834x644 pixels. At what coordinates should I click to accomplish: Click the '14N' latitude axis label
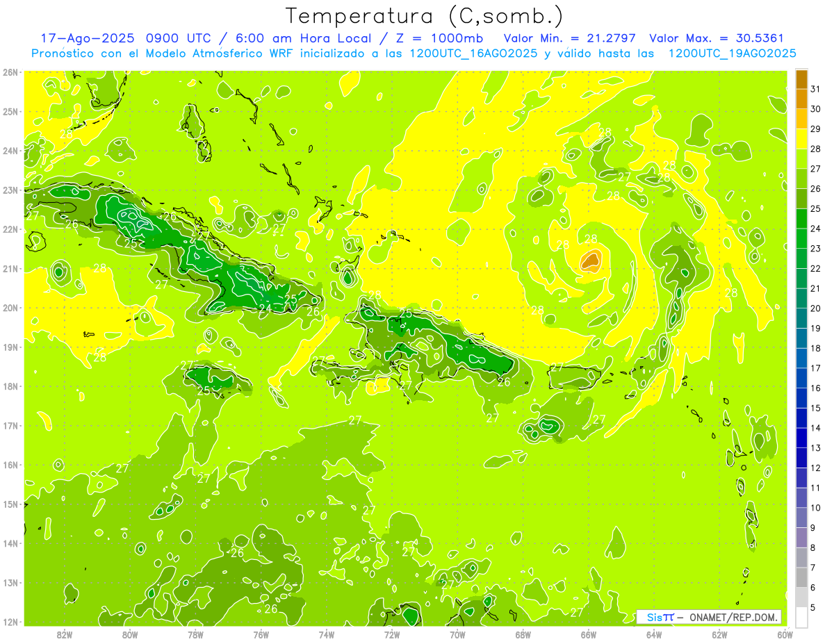click(x=10, y=543)
